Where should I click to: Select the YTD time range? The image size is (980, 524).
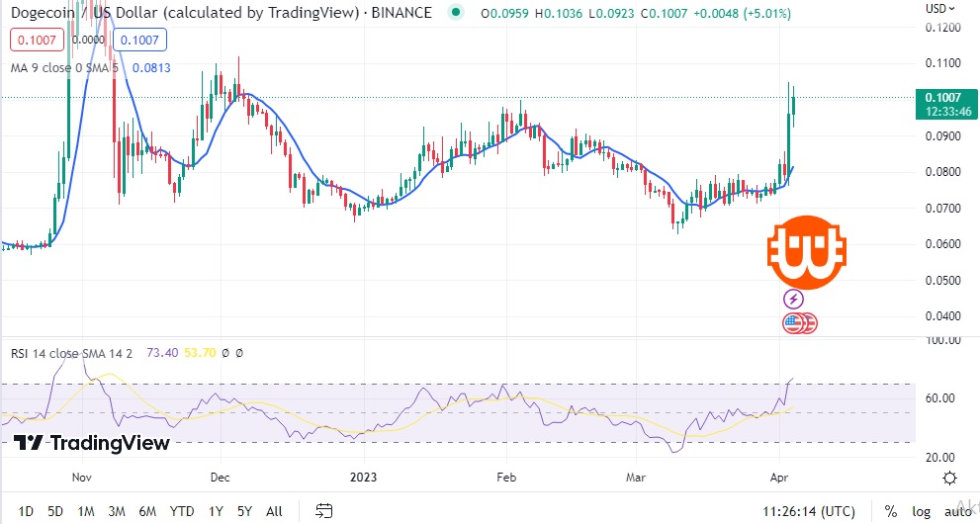point(182,511)
